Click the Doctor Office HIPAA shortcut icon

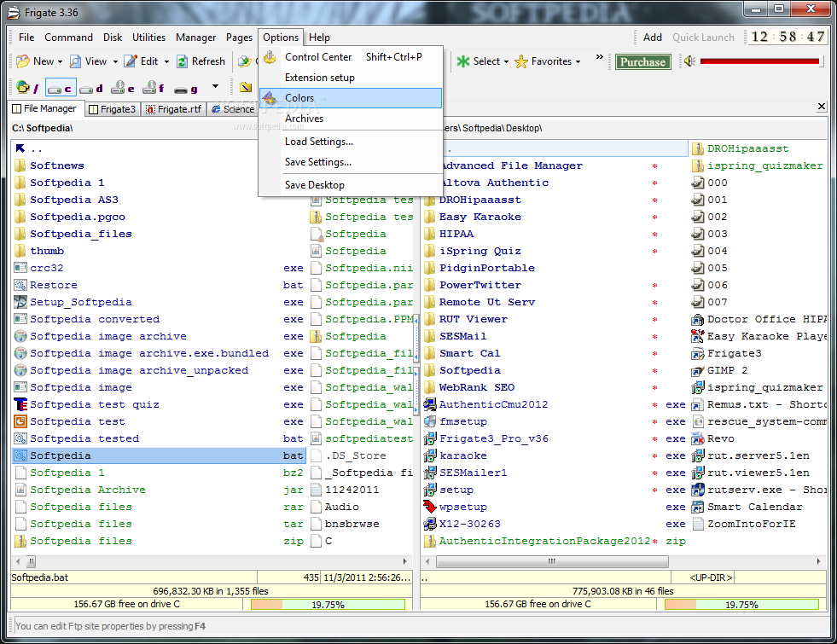(x=698, y=319)
